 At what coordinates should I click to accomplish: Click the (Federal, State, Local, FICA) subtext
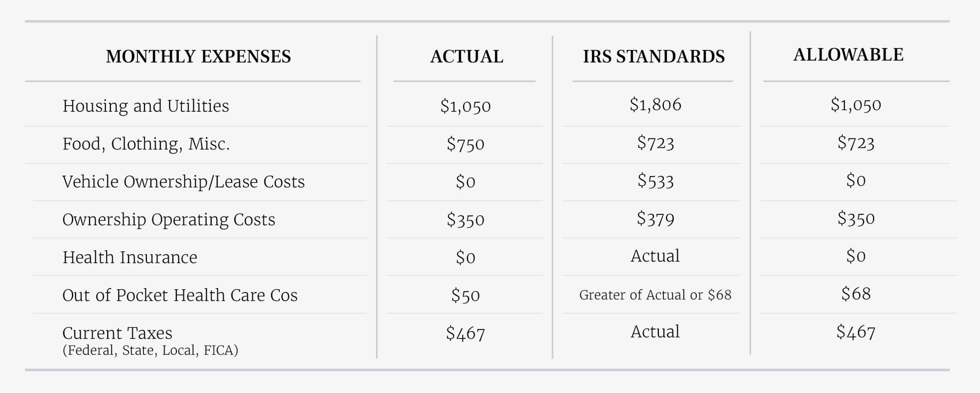tap(150, 351)
